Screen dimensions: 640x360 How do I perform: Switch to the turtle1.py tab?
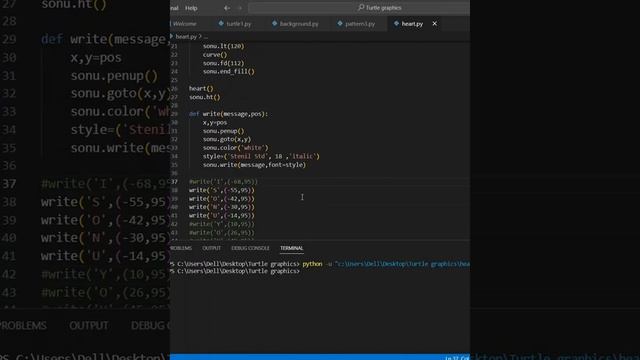tap(238, 24)
